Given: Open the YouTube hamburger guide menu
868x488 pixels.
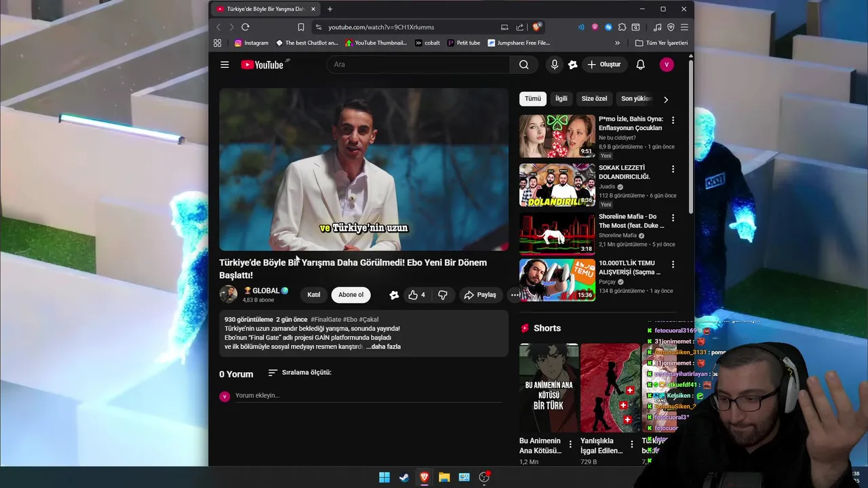Looking at the screenshot, I should click(x=224, y=64).
